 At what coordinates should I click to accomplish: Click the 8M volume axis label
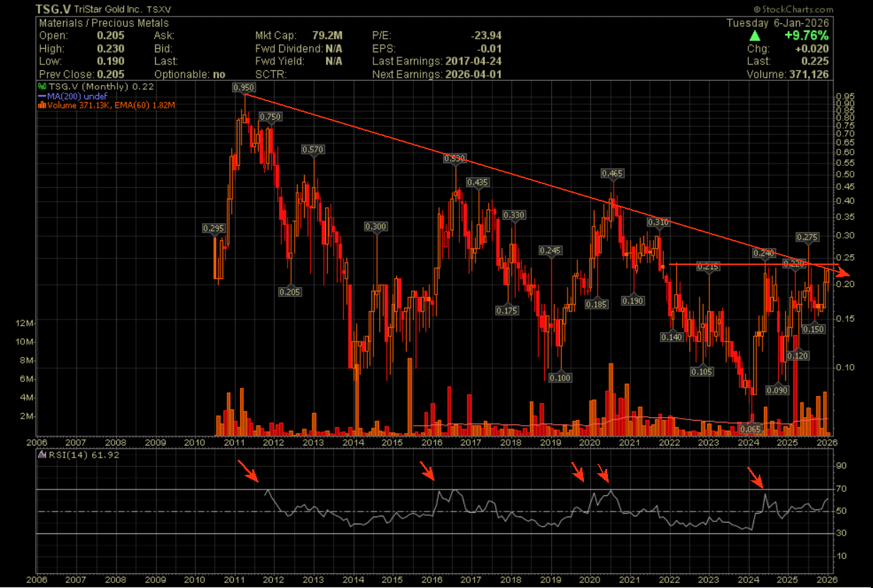pyautogui.click(x=27, y=361)
